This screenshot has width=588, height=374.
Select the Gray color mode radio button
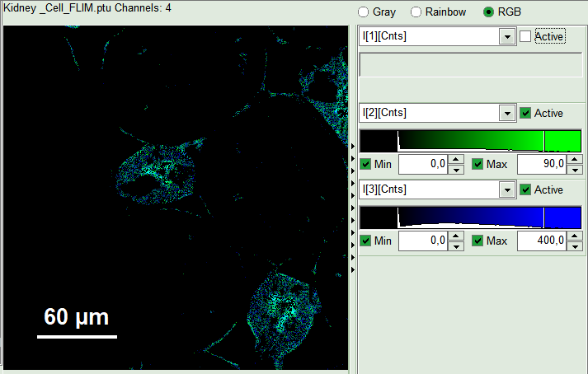click(363, 12)
